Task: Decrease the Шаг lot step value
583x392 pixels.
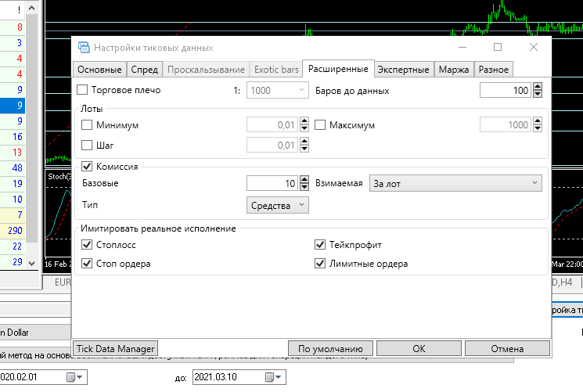Action: pyautogui.click(x=304, y=149)
